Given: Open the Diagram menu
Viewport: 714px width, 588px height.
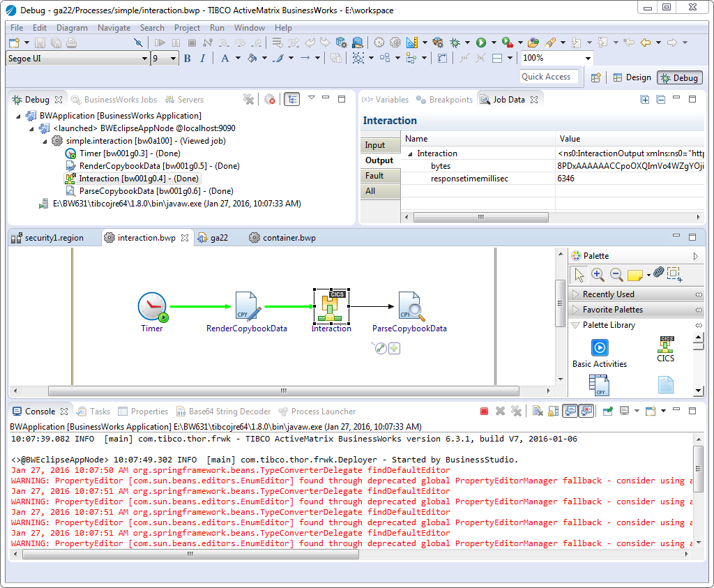Looking at the screenshot, I should click(x=72, y=28).
